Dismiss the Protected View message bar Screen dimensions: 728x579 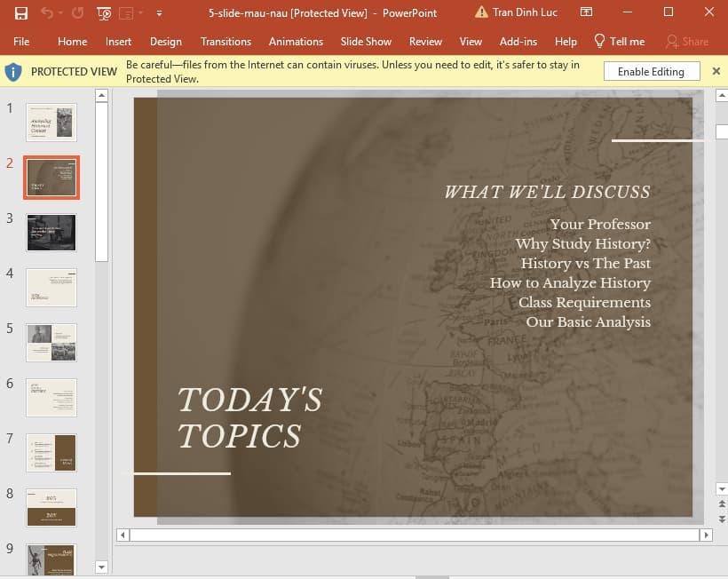point(716,71)
